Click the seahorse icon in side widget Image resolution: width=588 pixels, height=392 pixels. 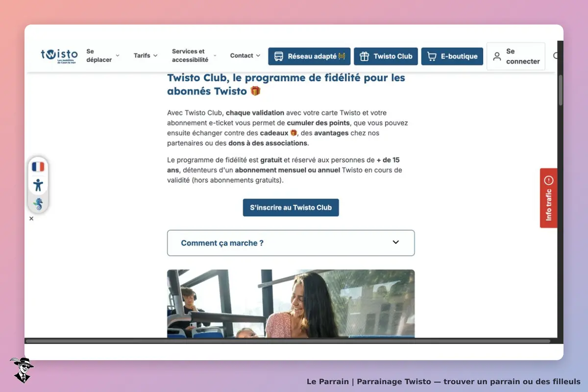coord(38,204)
